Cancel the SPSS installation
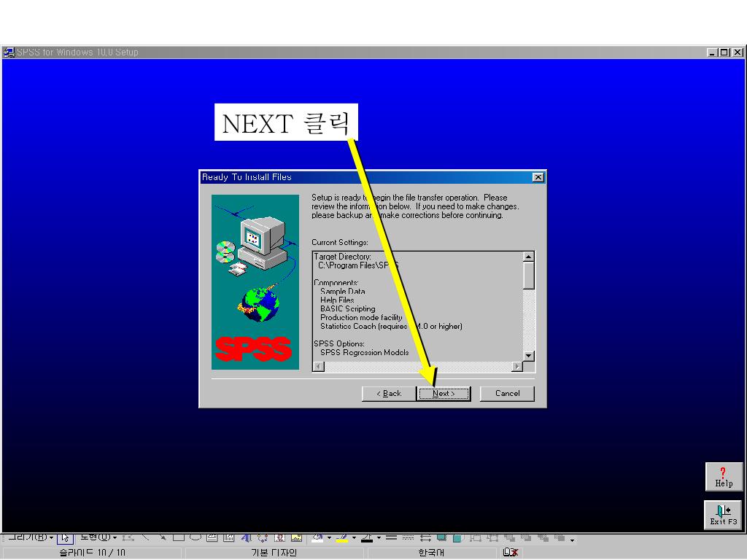Viewport: 747px width, 560px height. (x=507, y=393)
